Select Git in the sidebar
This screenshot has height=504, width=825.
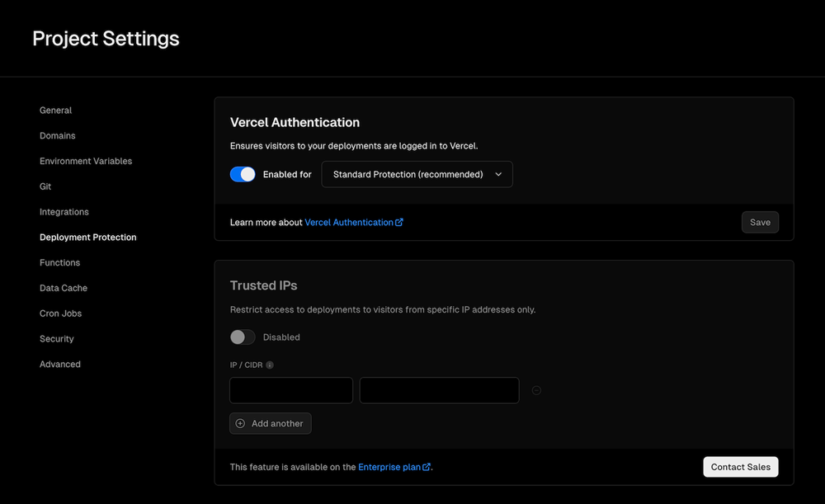pyautogui.click(x=45, y=186)
